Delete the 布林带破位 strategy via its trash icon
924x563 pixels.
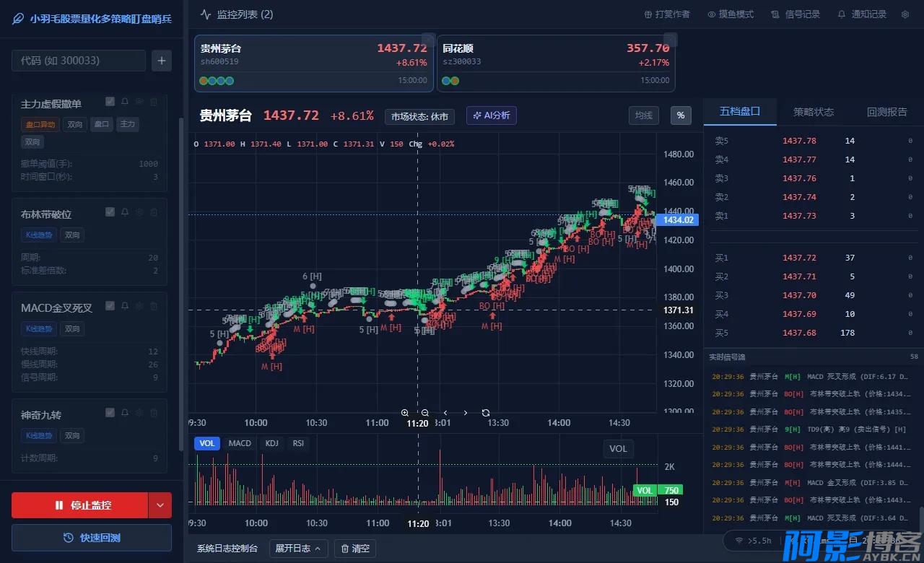[153, 212]
